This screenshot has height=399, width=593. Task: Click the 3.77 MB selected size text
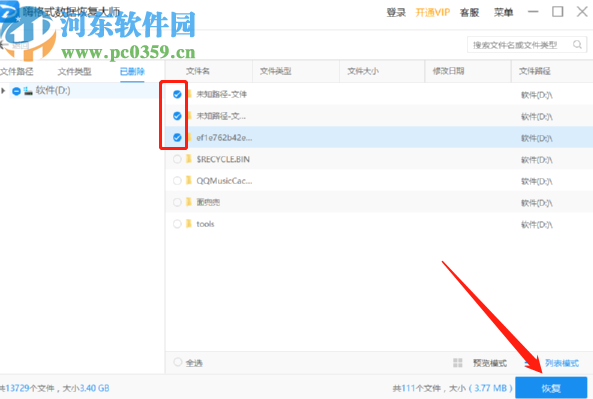pos(491,388)
